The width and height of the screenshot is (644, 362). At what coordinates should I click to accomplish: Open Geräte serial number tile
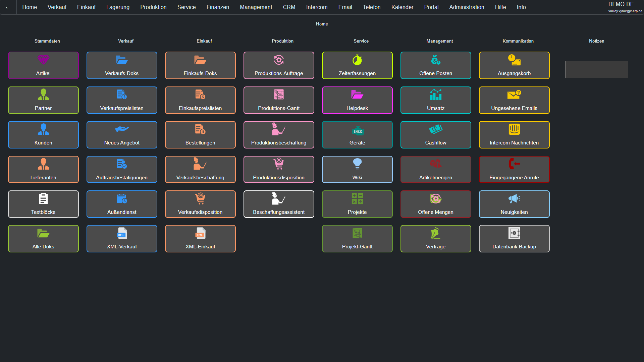tap(357, 135)
